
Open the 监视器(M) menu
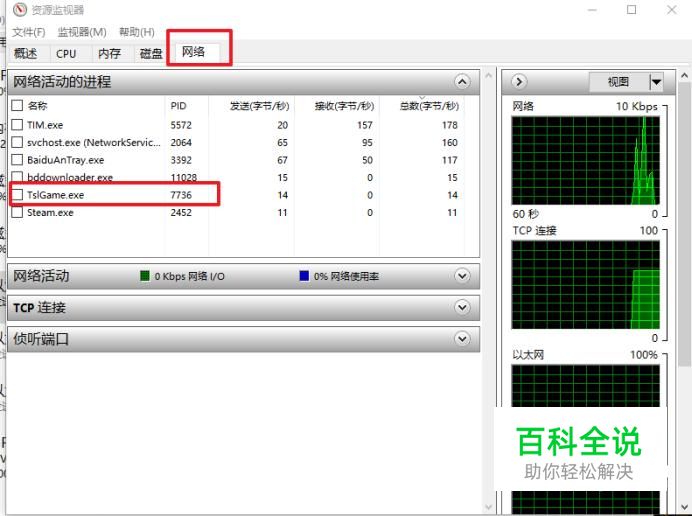(82, 32)
